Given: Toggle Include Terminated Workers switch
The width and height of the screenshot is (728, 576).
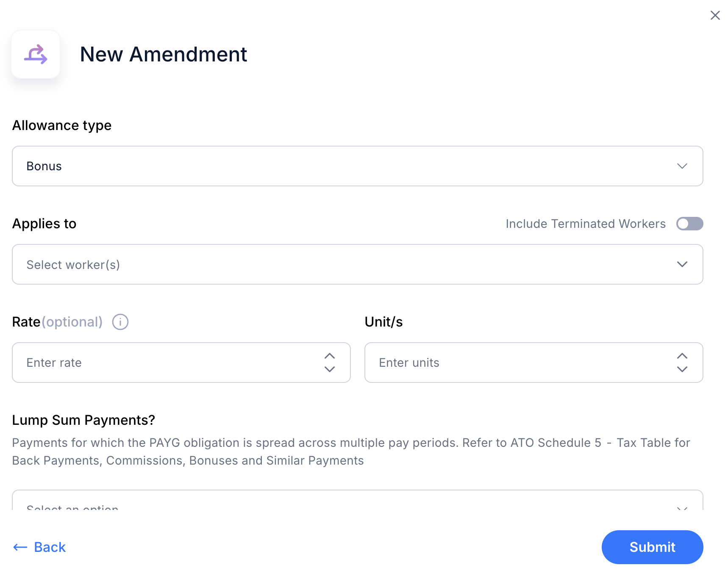Looking at the screenshot, I should tap(690, 224).
